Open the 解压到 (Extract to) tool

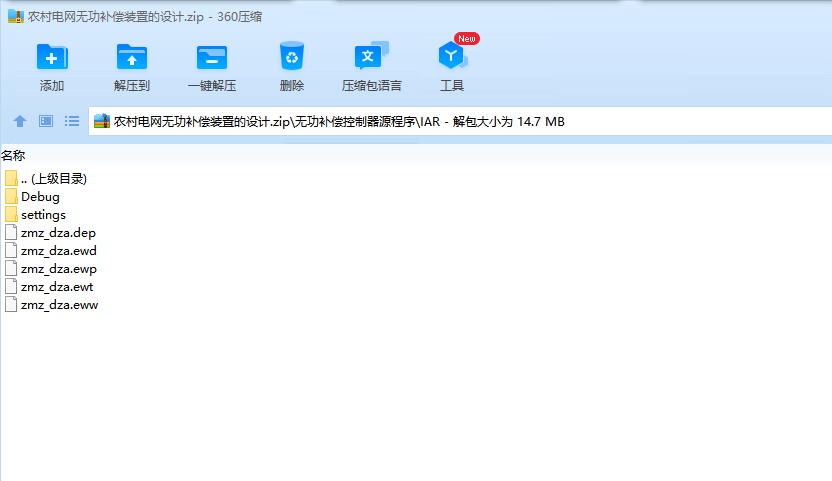(x=132, y=57)
